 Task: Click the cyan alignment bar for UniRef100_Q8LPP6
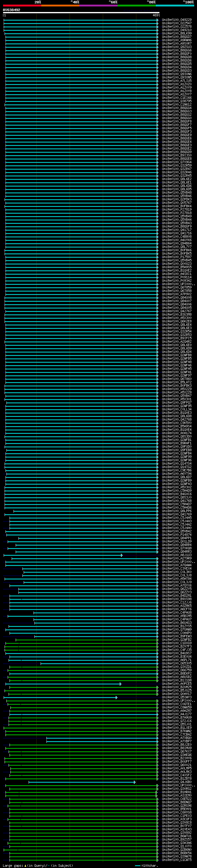(86, 511)
